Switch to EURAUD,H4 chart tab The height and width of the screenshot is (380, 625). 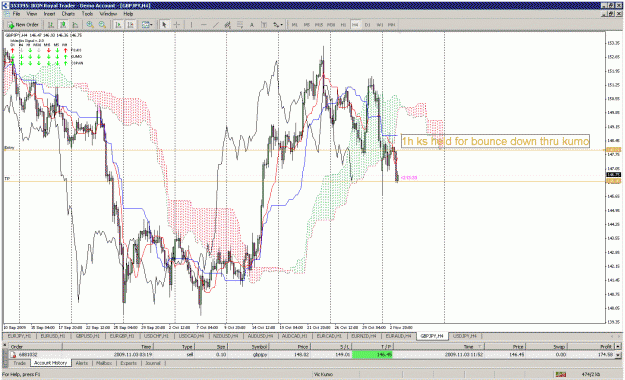click(x=398, y=336)
